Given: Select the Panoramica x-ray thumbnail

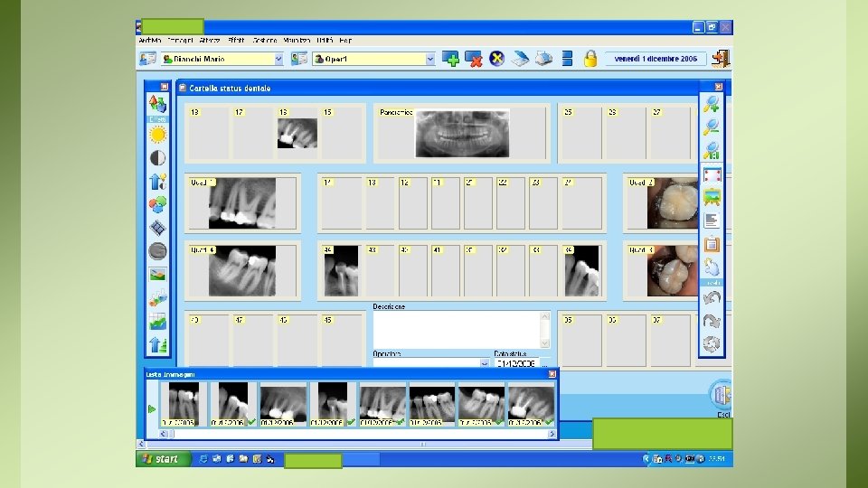Looking at the screenshot, I should [462, 134].
